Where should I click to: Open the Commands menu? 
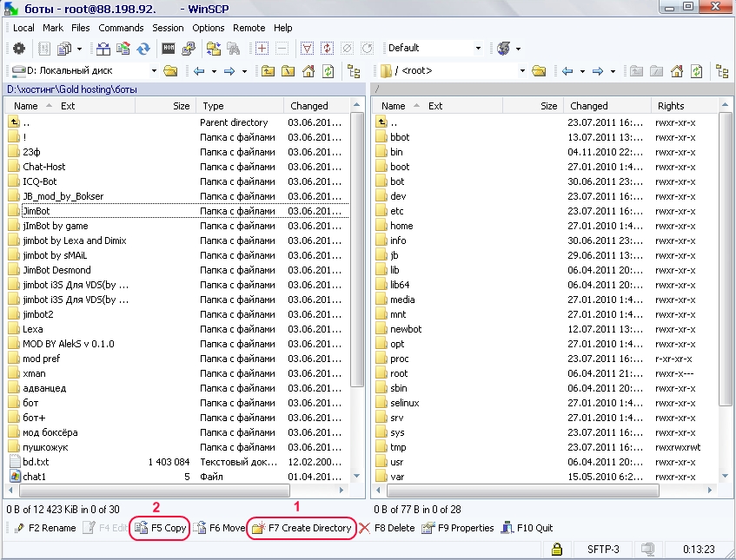pos(121,28)
